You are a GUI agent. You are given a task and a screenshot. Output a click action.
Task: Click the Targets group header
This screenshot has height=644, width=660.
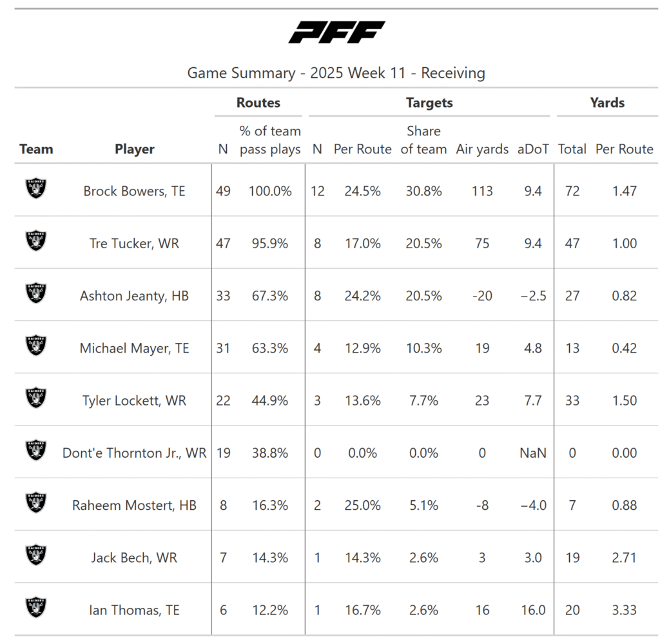[x=429, y=102]
